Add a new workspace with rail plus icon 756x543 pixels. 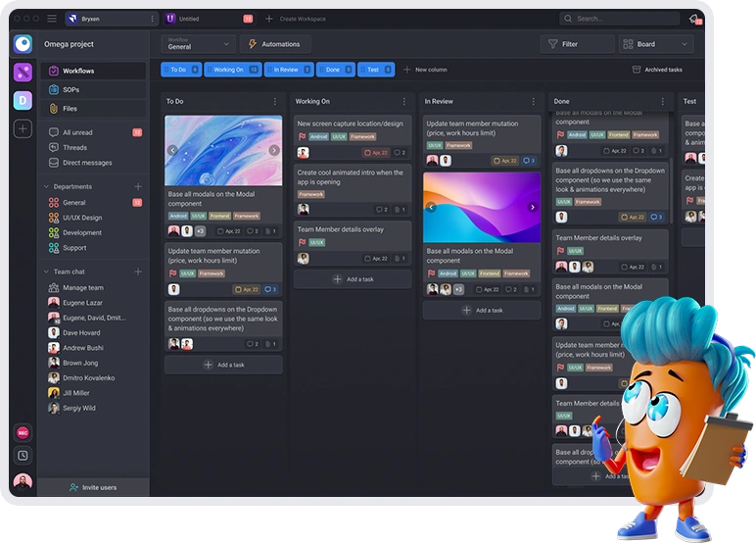click(x=23, y=128)
